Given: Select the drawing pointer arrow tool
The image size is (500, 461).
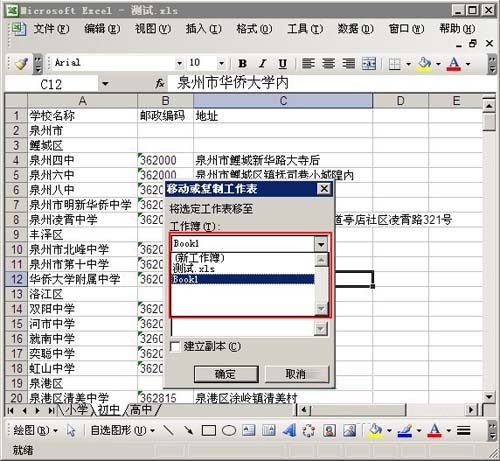Looking at the screenshot, I should pos(71,430).
